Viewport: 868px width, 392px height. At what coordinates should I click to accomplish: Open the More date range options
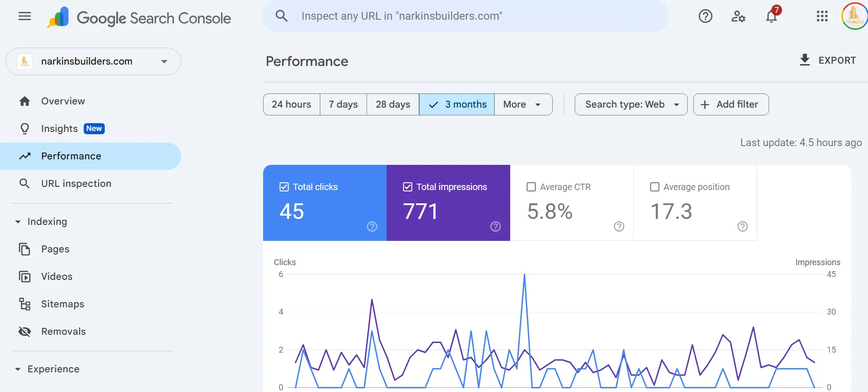click(x=523, y=104)
